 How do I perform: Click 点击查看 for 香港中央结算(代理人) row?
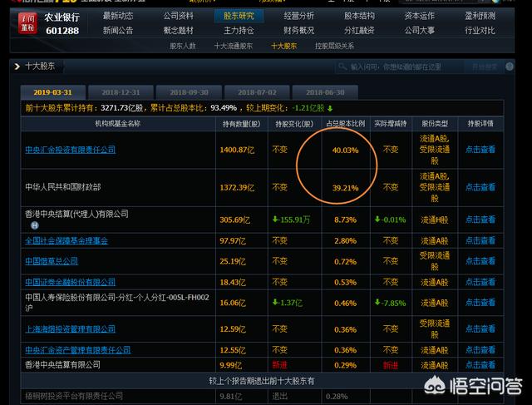click(480, 220)
